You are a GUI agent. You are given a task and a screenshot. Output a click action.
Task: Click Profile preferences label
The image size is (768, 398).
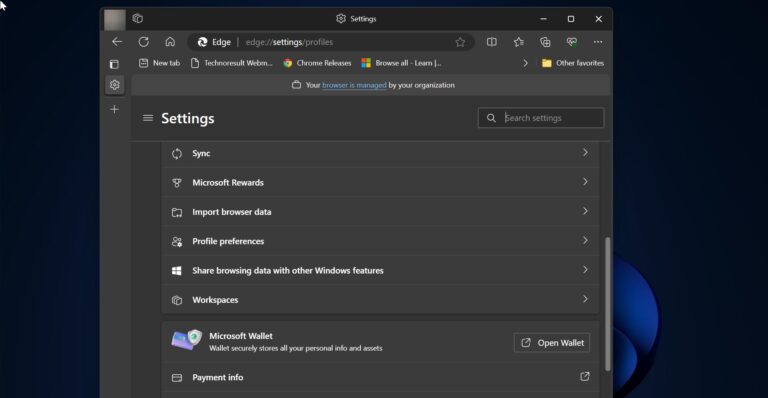coord(228,241)
